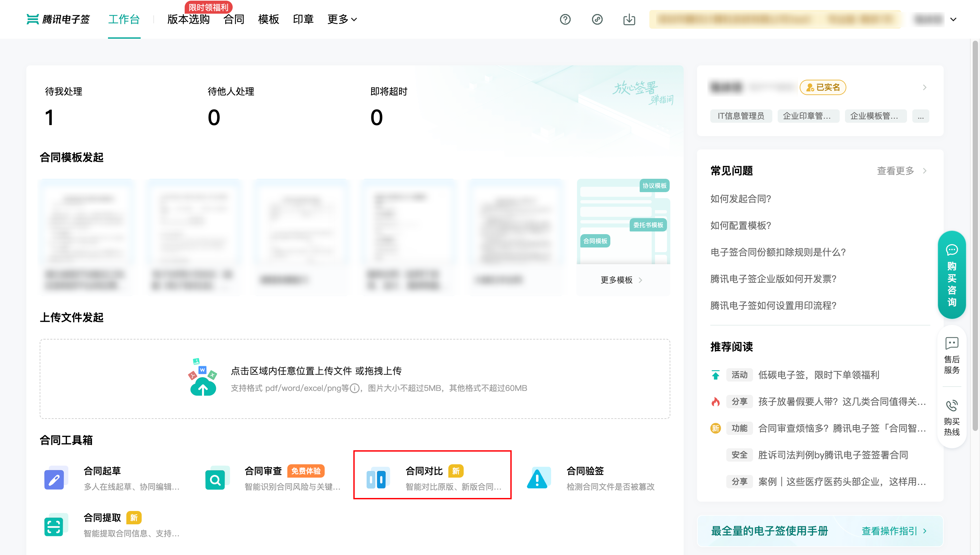The image size is (980, 555).
Task: Click the link icon in header
Action: [x=597, y=19]
